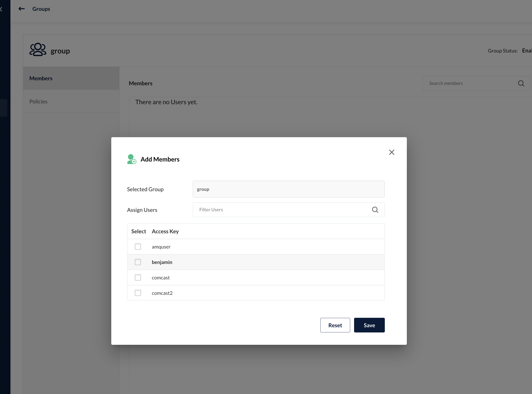This screenshot has height=394, width=532.
Task: Close the Add Members dialog
Action: coord(391,152)
